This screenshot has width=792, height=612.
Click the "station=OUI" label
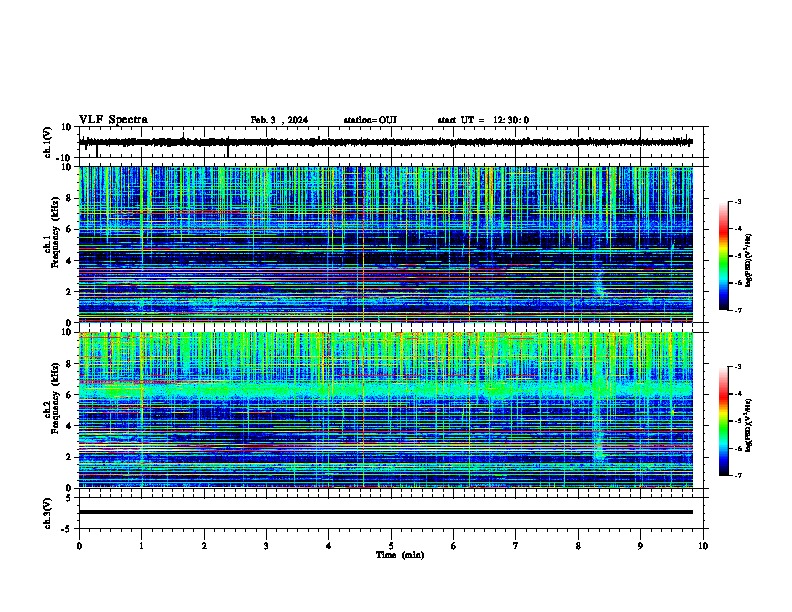coord(370,120)
